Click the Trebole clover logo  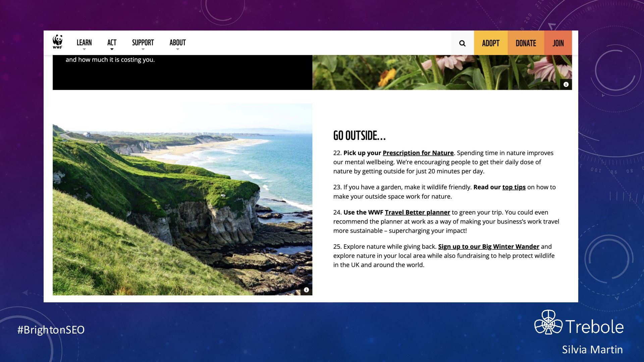(x=548, y=323)
